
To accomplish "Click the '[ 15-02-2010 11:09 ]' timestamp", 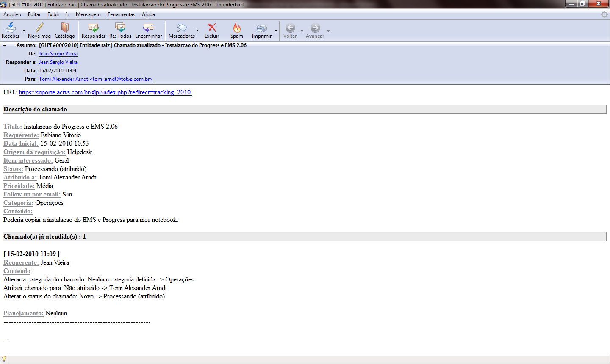I will (31, 254).
